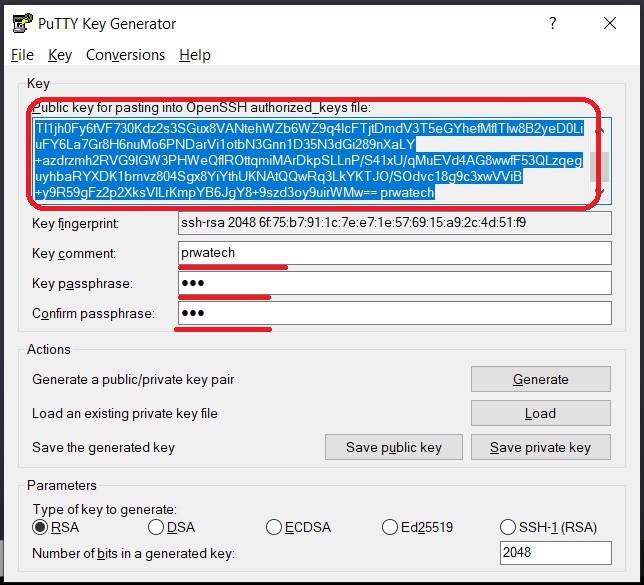This screenshot has height=585, width=644.
Task: Click the question mark help button
Action: click(553, 23)
